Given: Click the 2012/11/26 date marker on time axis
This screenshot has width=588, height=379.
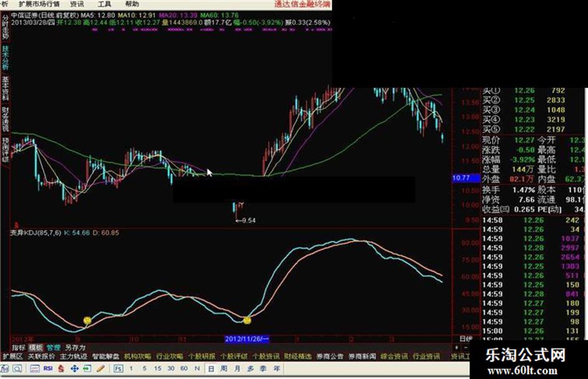Looking at the screenshot, I should point(247,339).
